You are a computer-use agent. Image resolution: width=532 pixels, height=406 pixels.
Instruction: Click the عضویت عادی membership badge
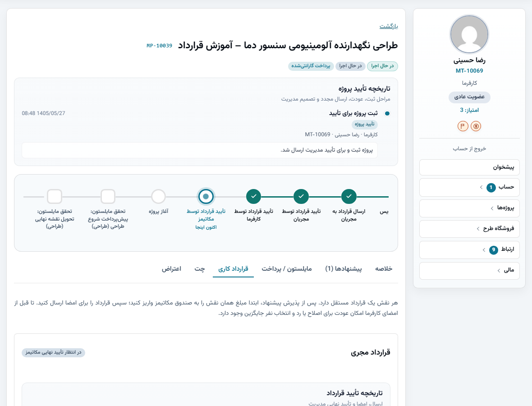pyautogui.click(x=469, y=97)
